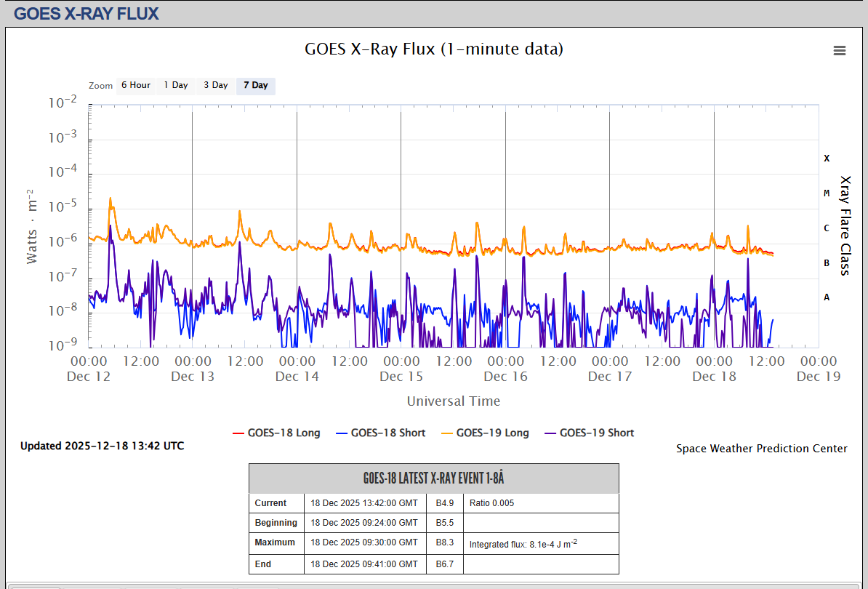Click the Updated 2025-12-18 timestamp text
868x589 pixels.
(102, 446)
